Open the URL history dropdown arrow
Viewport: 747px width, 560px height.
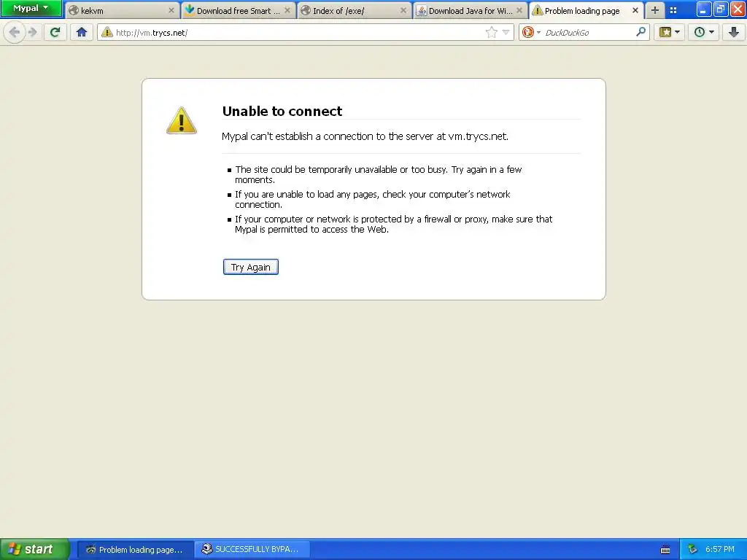point(506,32)
